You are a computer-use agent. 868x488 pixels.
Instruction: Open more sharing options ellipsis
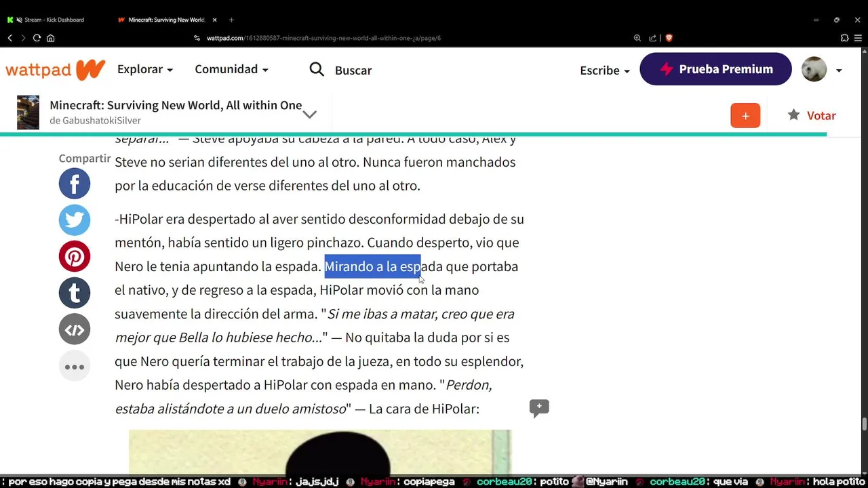(x=75, y=367)
